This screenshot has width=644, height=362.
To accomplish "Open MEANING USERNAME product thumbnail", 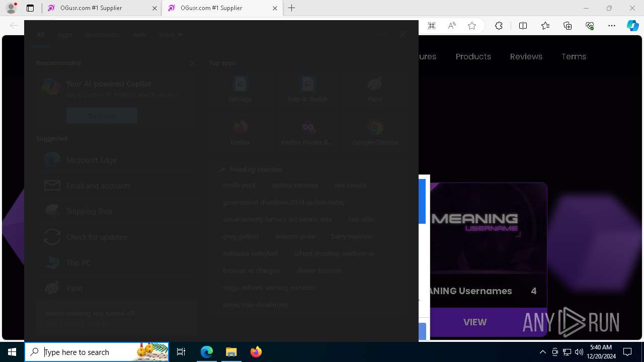I will tap(488, 227).
